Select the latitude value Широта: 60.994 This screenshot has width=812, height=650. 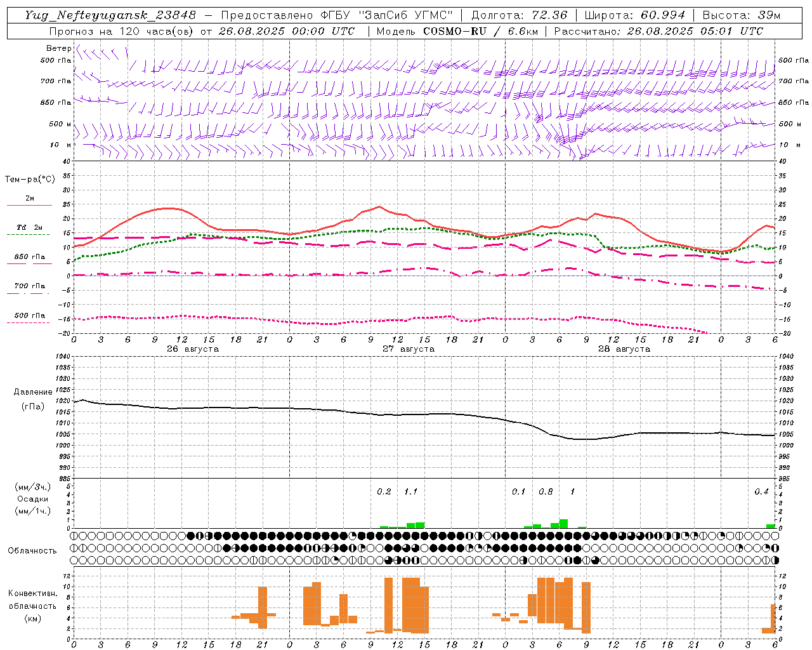634,15
